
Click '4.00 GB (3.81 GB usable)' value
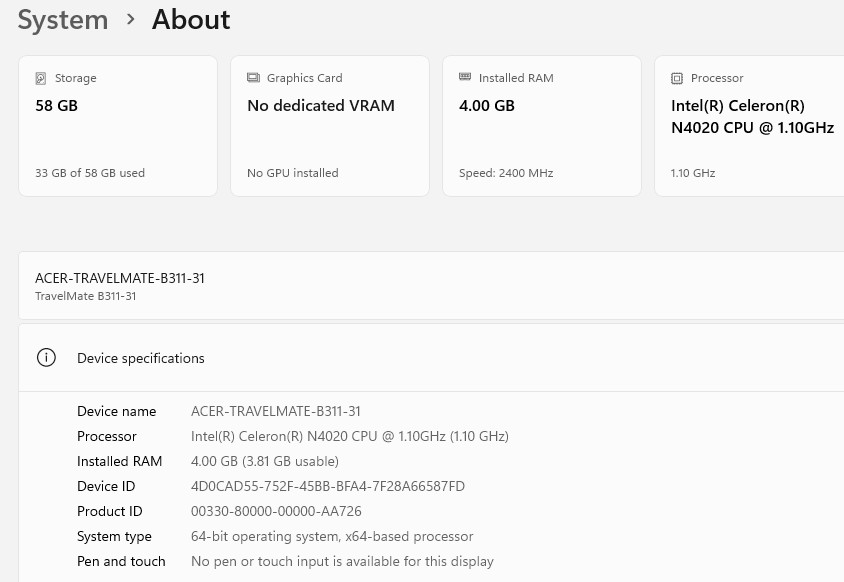[265, 461]
